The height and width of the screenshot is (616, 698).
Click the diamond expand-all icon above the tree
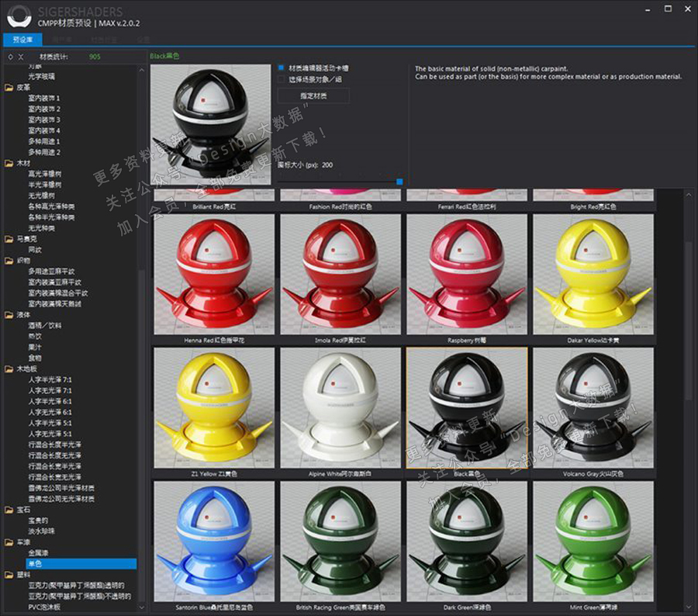pos(9,57)
